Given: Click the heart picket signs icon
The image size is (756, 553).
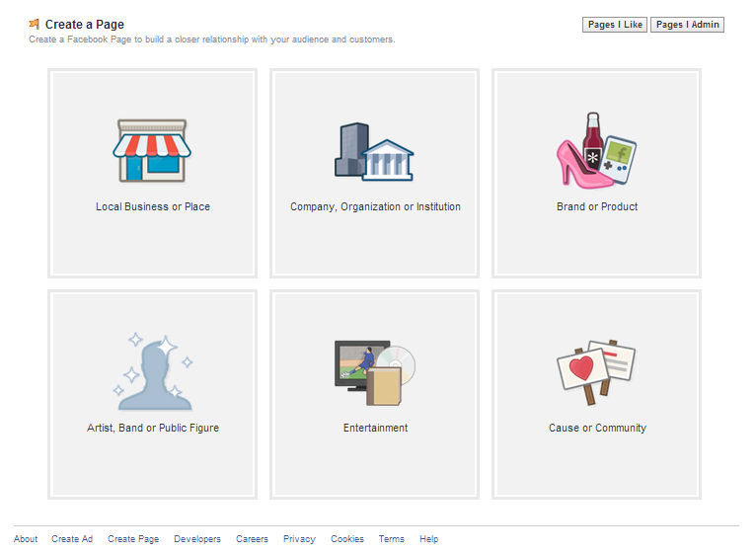Looking at the screenshot, I should click(596, 371).
